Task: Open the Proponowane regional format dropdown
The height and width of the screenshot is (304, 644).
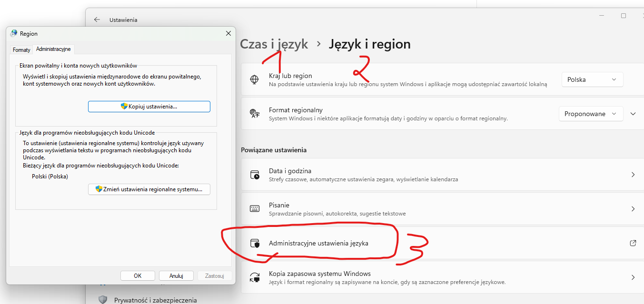Action: point(590,114)
